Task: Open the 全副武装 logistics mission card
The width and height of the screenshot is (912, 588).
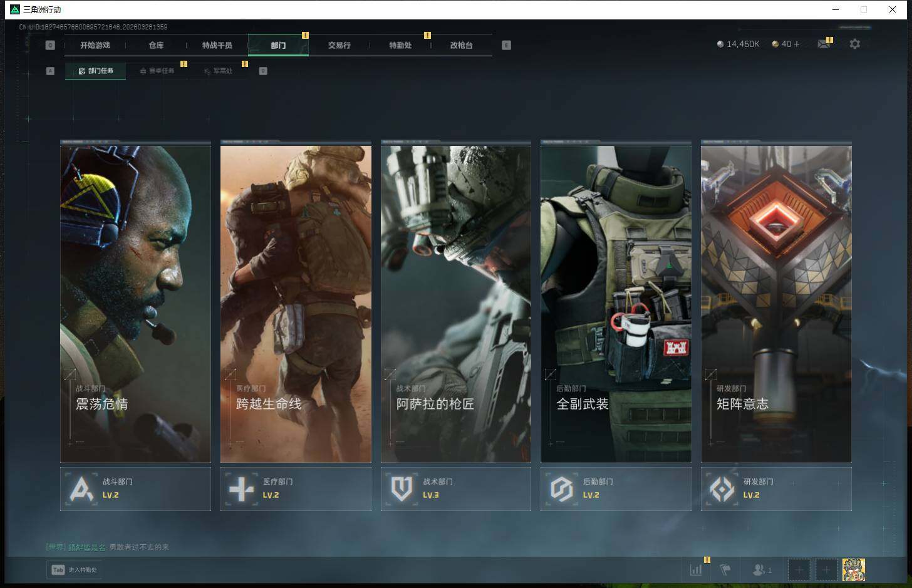Action: click(x=616, y=304)
